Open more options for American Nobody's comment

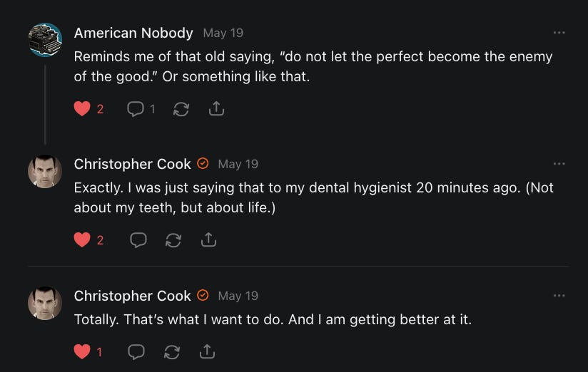click(x=559, y=33)
